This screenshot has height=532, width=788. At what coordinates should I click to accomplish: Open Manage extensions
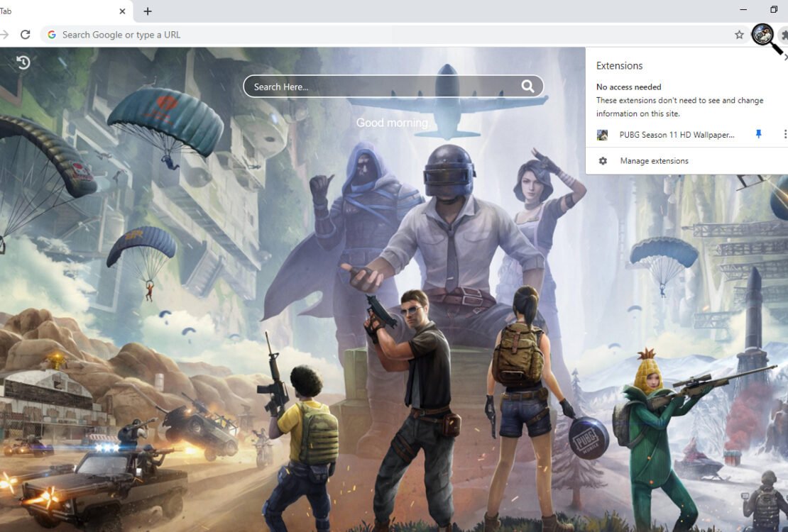(654, 161)
